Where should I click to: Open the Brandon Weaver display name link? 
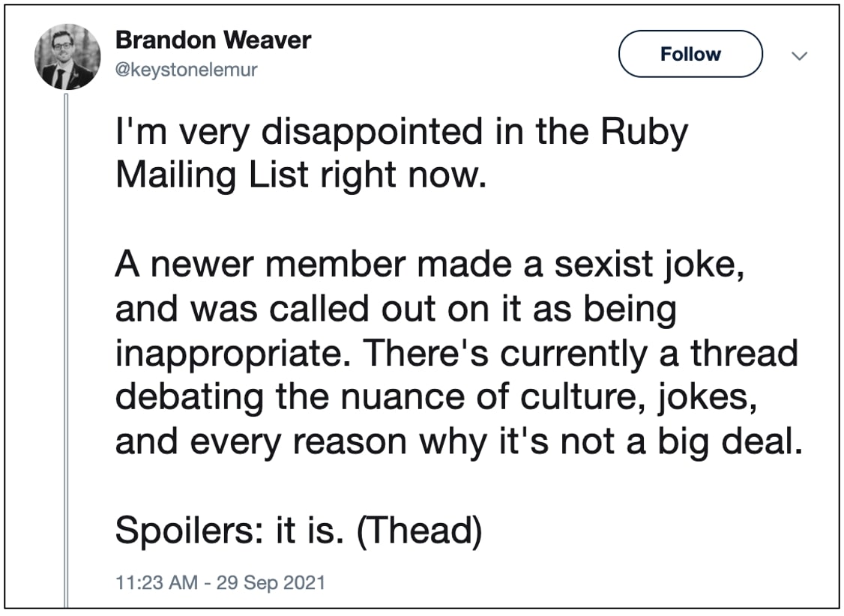213,40
